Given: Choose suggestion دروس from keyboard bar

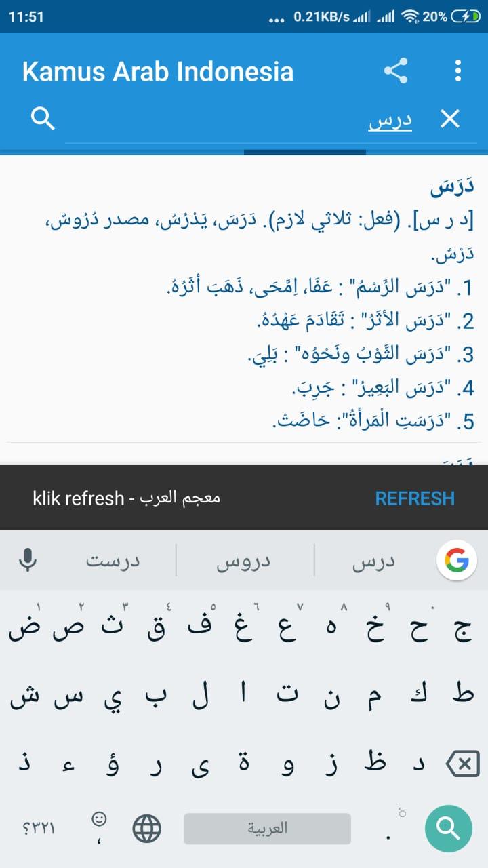Looking at the screenshot, I should pyautogui.click(x=243, y=561).
